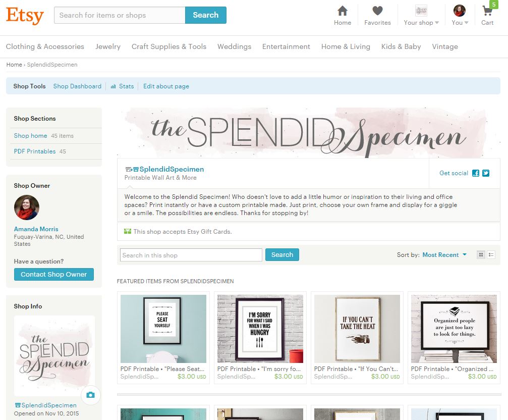The image size is (508, 420).
Task: Switch to grid gallery view
Action: [x=481, y=255]
